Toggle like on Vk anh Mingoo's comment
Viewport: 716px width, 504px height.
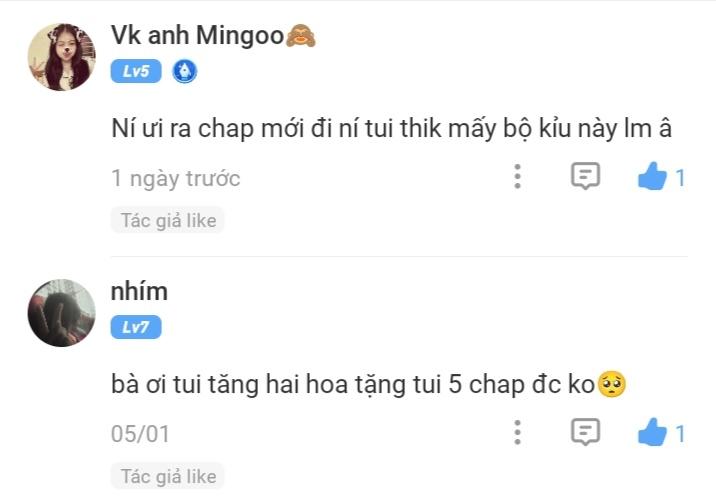coord(653,176)
